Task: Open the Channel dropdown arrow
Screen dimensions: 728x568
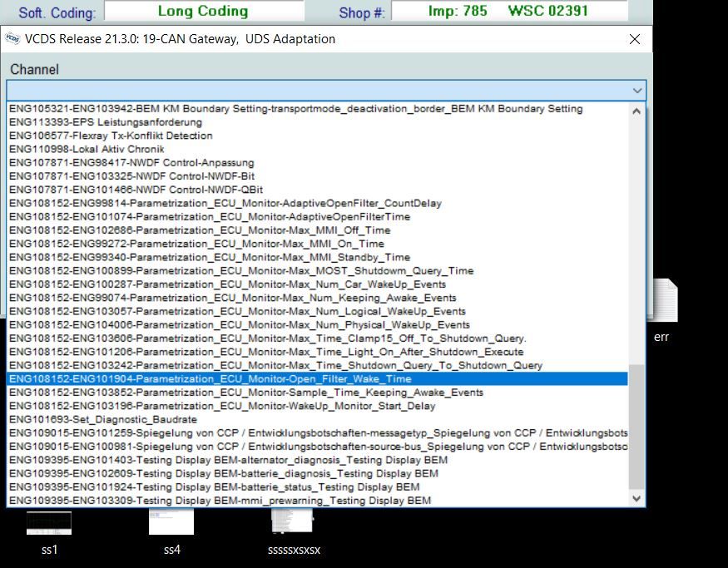Action: coord(637,91)
